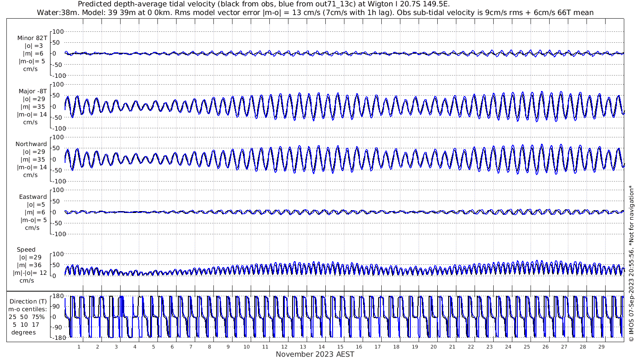Select the 'Major -8T' panel label
This screenshot has width=637, height=364.
point(33,91)
